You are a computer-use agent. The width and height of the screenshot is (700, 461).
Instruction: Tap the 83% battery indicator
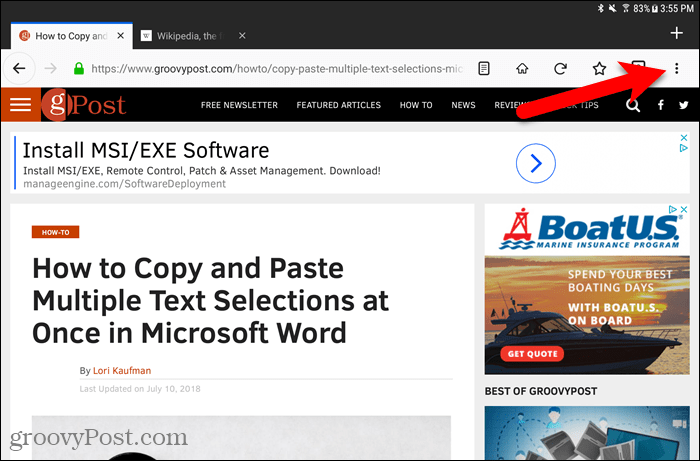tap(646, 8)
